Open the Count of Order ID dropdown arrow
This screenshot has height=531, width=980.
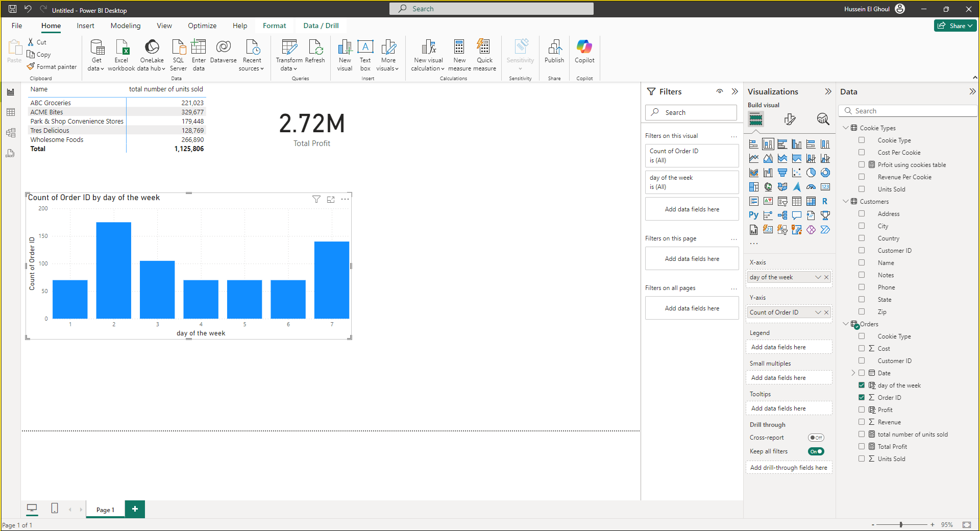(818, 312)
